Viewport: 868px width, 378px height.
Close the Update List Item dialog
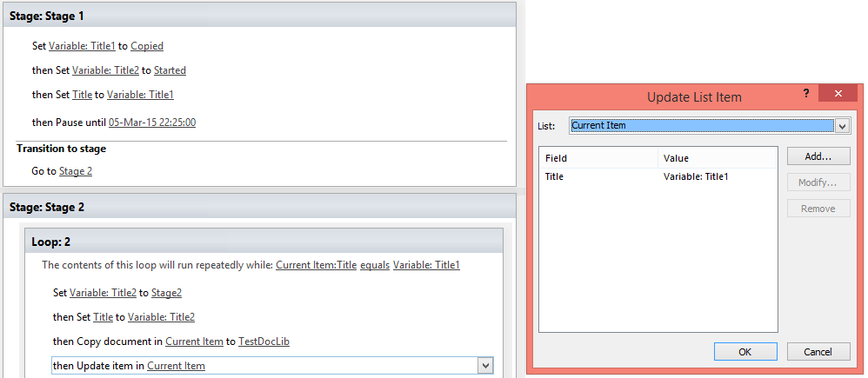(x=838, y=94)
